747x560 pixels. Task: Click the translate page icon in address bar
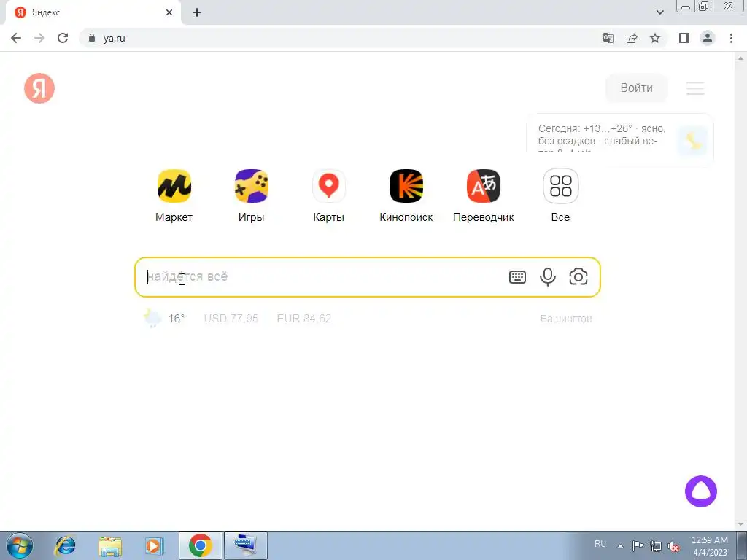click(x=608, y=38)
